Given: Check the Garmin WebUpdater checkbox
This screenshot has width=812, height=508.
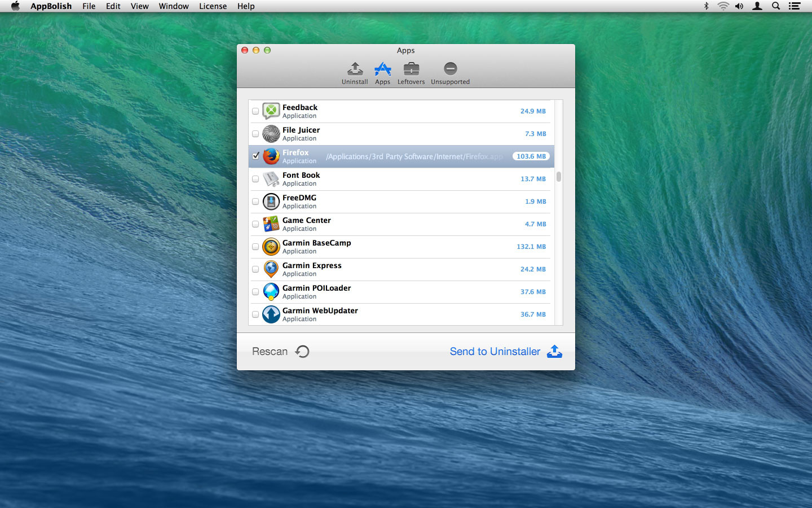Looking at the screenshot, I should 255,314.
